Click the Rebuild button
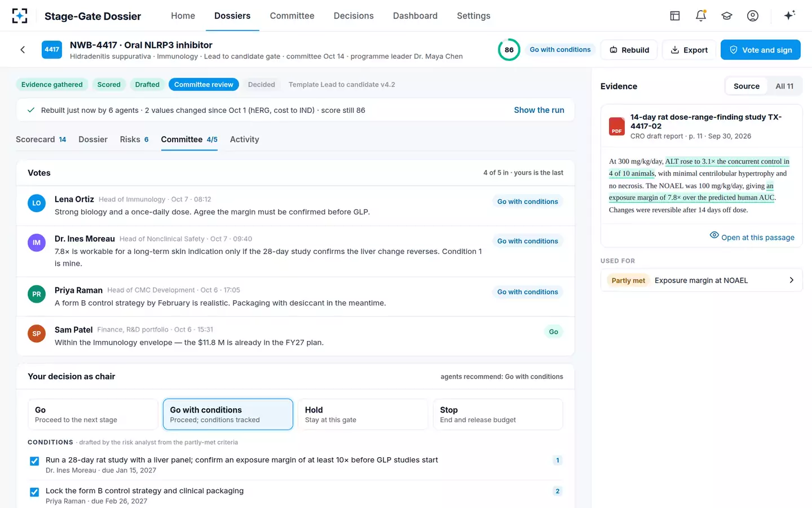This screenshot has width=812, height=508. tap(629, 50)
